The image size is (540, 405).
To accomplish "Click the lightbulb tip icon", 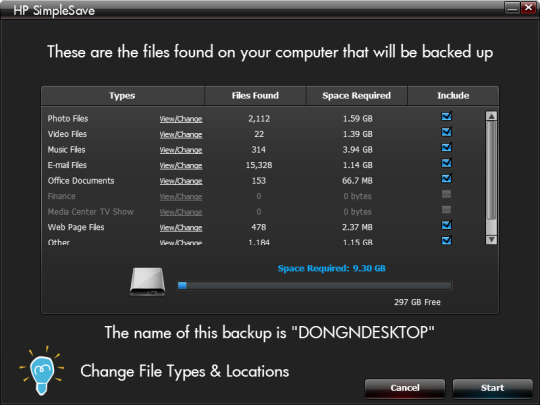I will (42, 371).
